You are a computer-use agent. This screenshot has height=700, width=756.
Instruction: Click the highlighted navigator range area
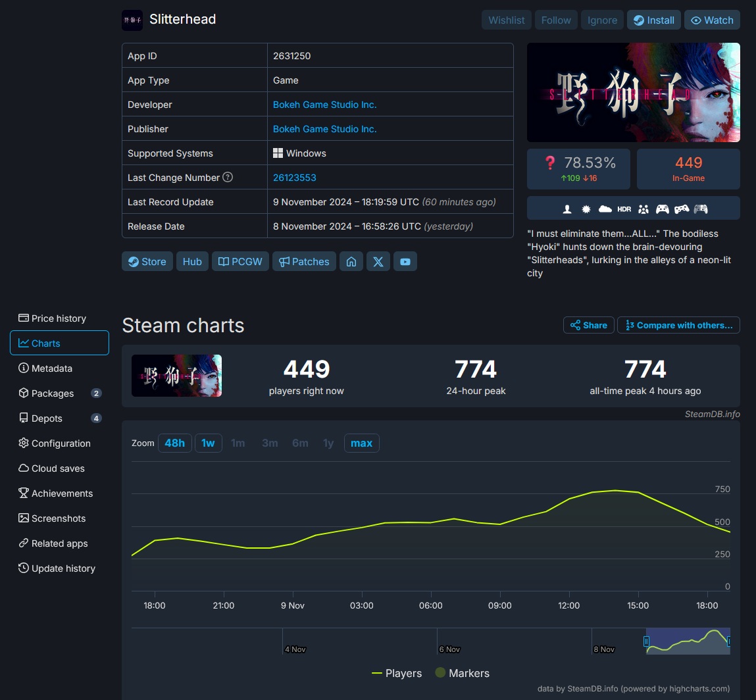688,641
